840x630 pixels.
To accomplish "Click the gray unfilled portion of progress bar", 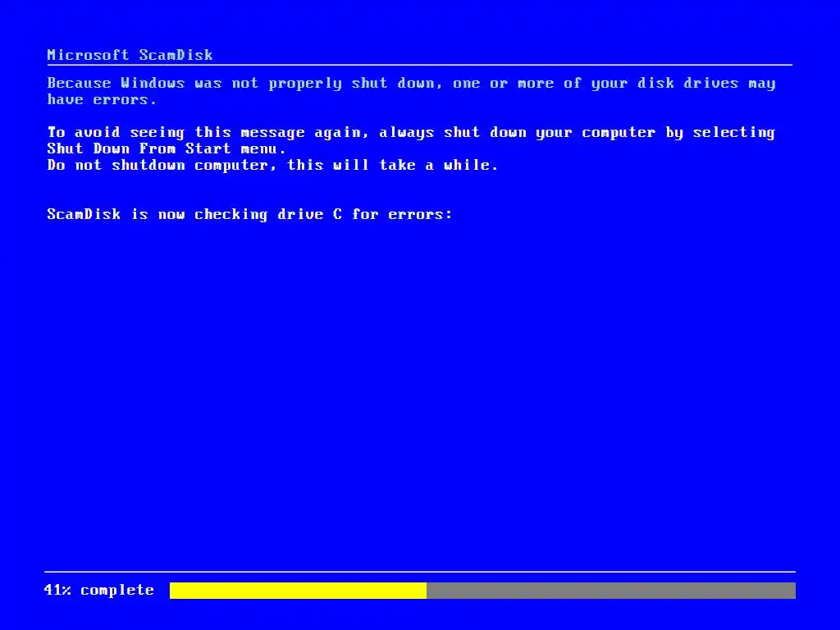I will click(611, 591).
